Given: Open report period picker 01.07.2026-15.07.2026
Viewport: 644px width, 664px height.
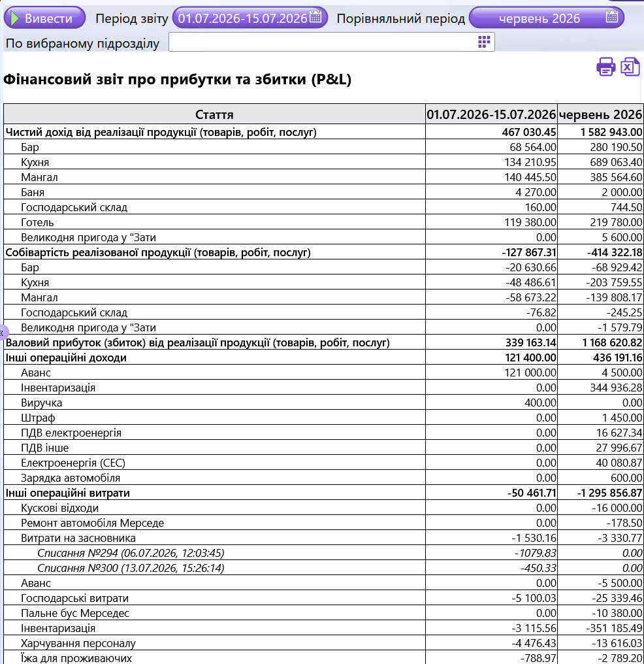Looking at the screenshot, I should click(x=250, y=18).
